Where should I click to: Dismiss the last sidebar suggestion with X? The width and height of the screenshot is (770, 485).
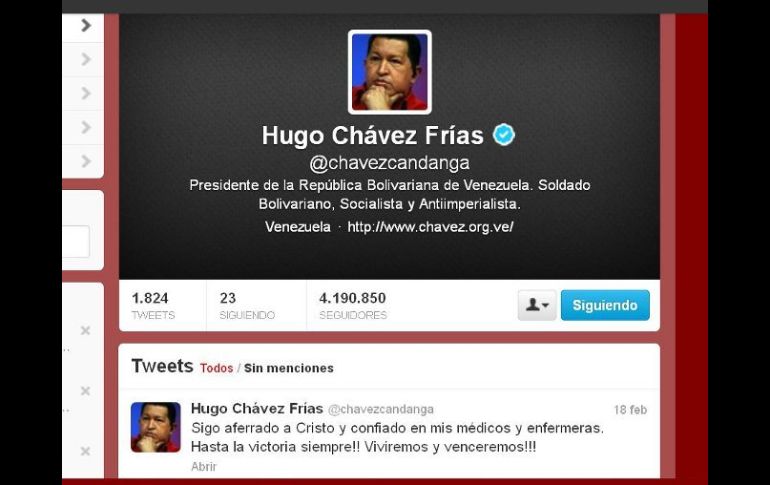click(85, 451)
